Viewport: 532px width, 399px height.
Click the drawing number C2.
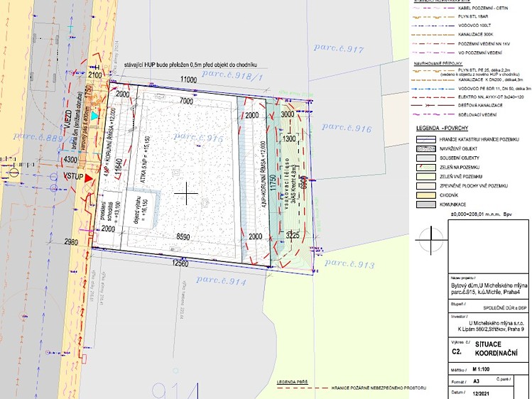pyautogui.click(x=457, y=352)
